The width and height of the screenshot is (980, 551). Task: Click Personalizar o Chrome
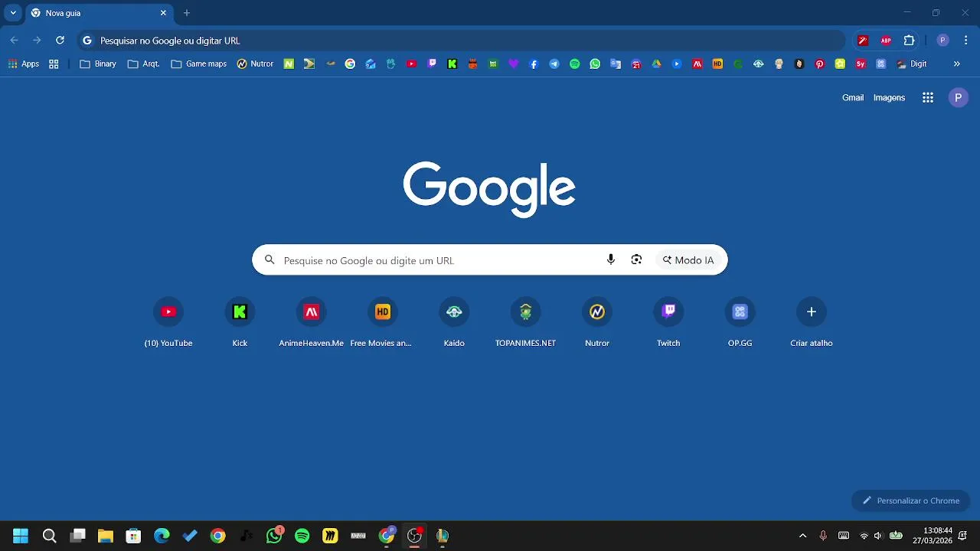[x=910, y=500]
